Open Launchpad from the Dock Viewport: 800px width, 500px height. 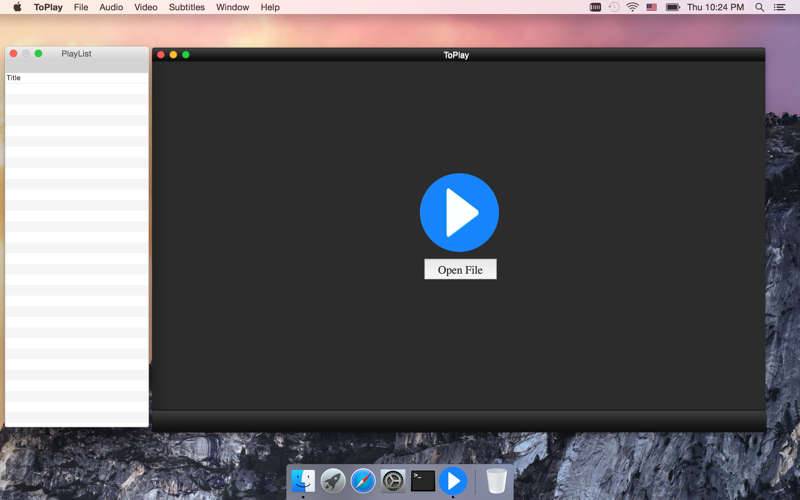click(x=333, y=481)
